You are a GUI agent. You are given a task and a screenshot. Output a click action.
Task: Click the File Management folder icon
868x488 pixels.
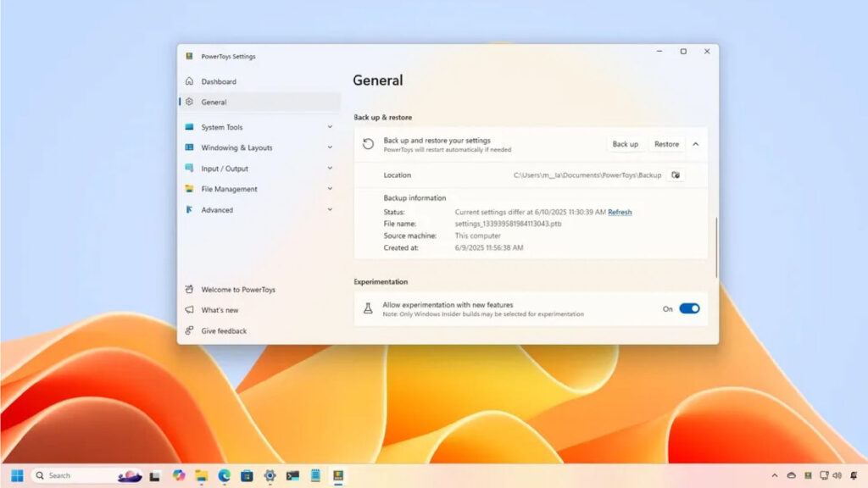tap(189, 189)
